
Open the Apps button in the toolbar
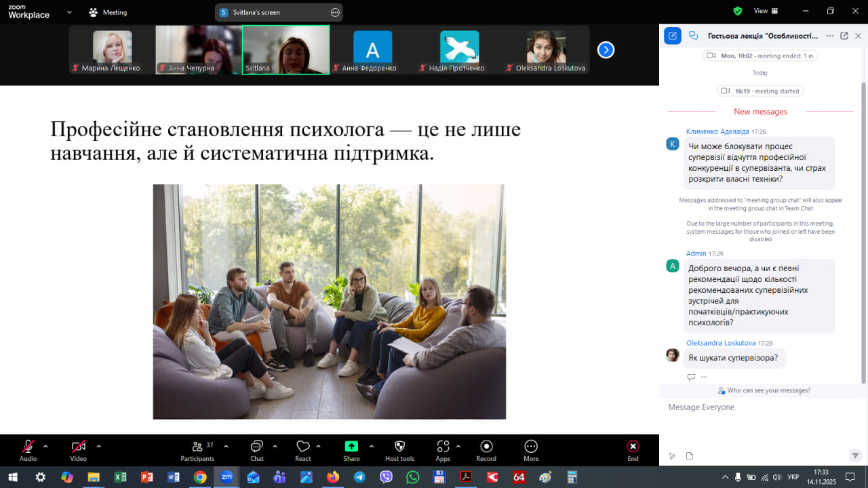[x=443, y=449]
